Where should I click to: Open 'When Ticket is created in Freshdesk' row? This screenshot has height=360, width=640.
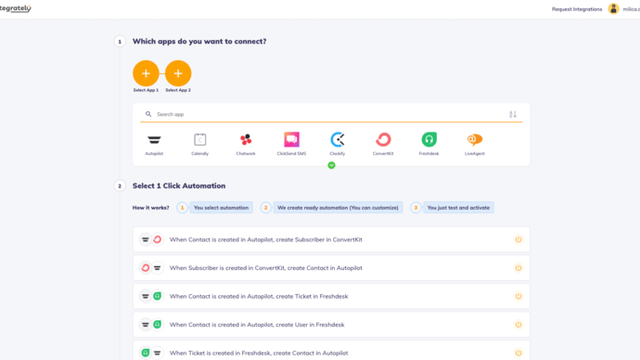coord(331,351)
